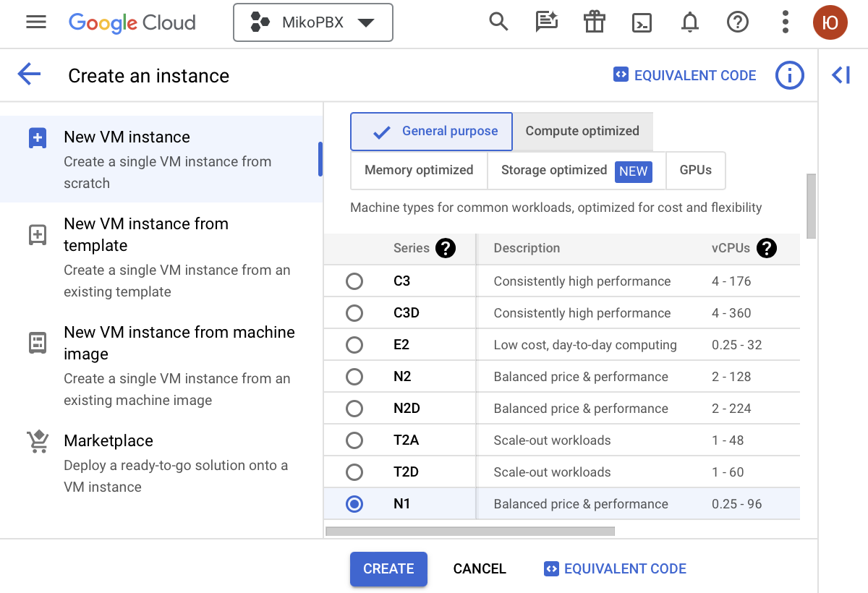Open the help question mark in top bar

[737, 22]
